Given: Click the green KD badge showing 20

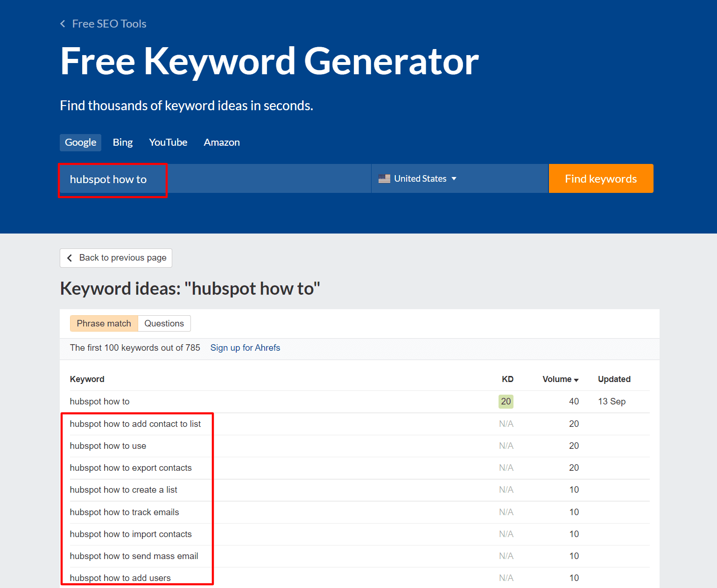Looking at the screenshot, I should pos(506,402).
